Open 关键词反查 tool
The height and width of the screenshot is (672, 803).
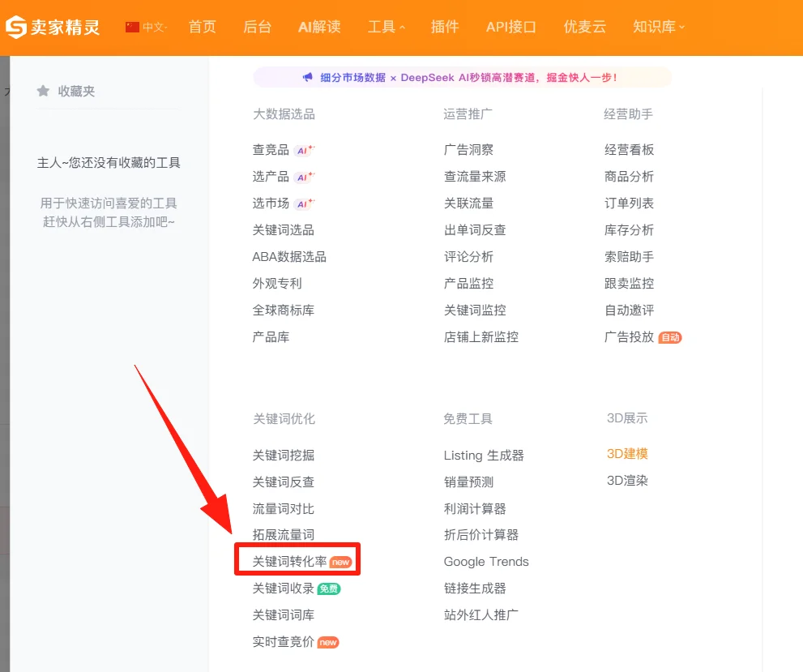pos(284,482)
